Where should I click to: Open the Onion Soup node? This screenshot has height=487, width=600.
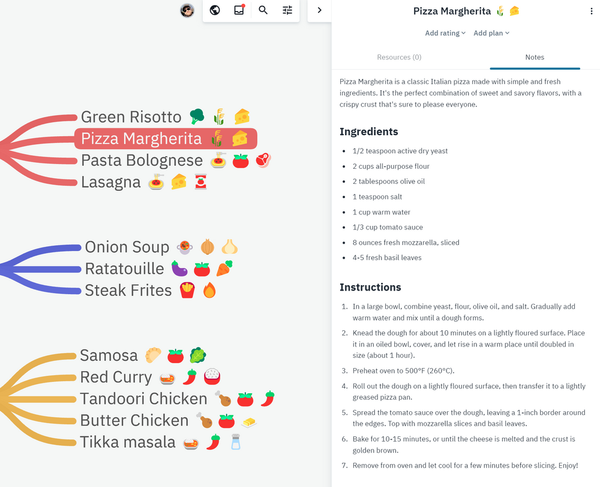pos(127,247)
